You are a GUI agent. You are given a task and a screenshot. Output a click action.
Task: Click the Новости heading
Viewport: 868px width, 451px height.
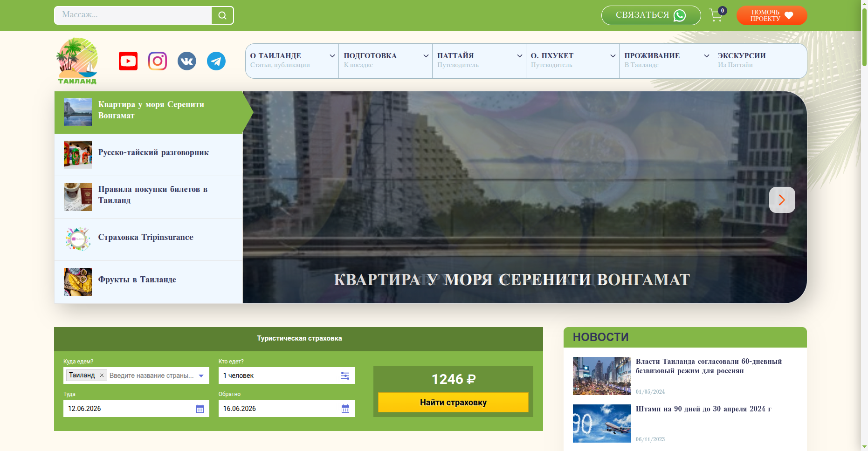point(601,337)
